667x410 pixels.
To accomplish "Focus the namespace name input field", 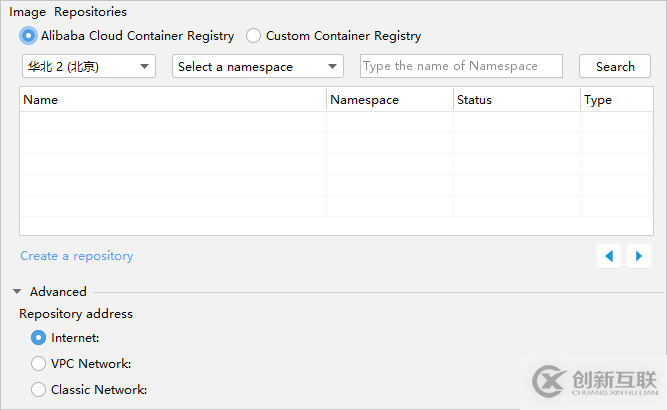I will [x=461, y=66].
